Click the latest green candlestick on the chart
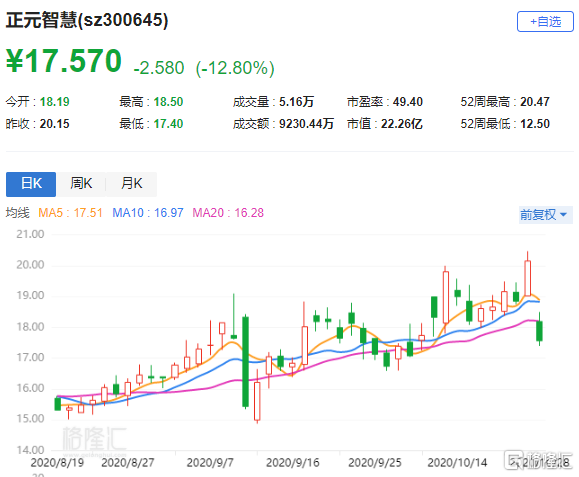The width and height of the screenshot is (579, 477). pos(539,330)
